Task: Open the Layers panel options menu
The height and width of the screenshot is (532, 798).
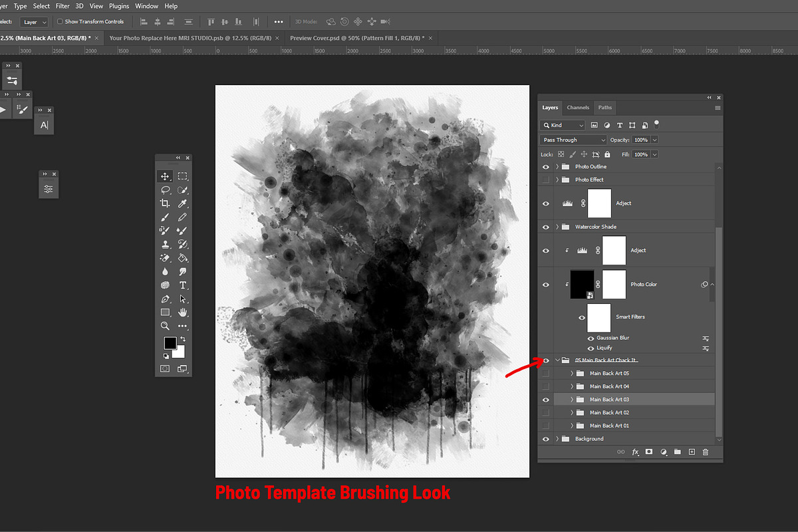Action: point(718,108)
